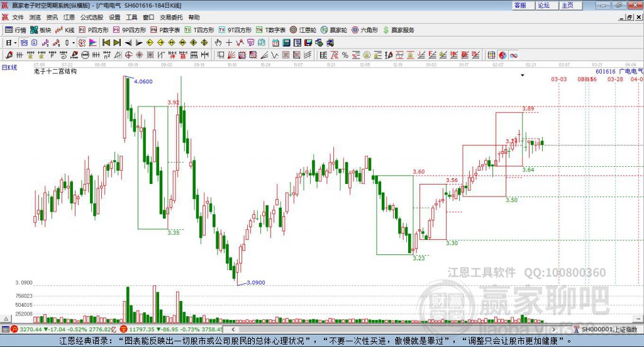
Task: Click Shenzhen index 深 status icon
Action: point(124,329)
